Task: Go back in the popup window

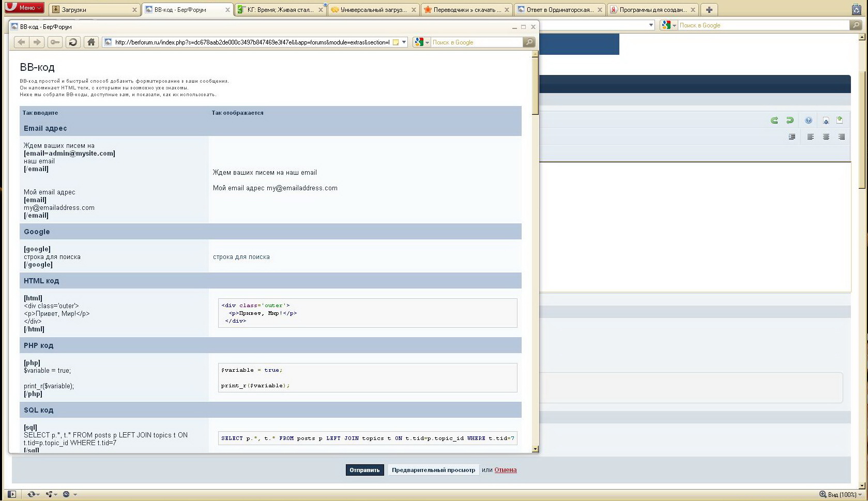Action: pos(21,42)
